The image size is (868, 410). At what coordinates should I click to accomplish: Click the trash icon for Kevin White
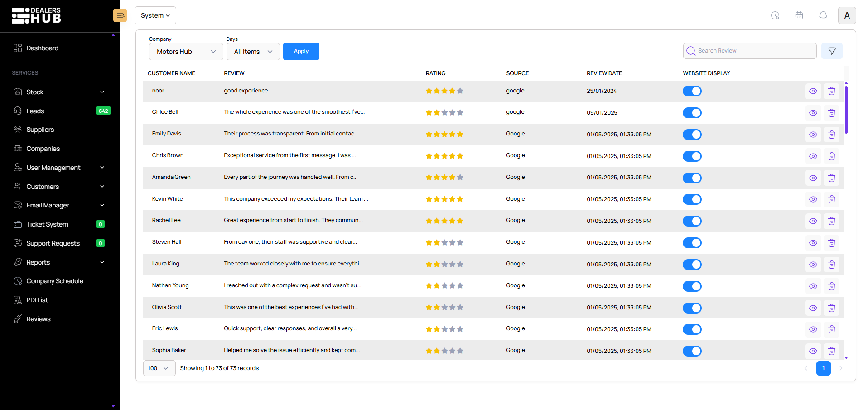tap(831, 199)
